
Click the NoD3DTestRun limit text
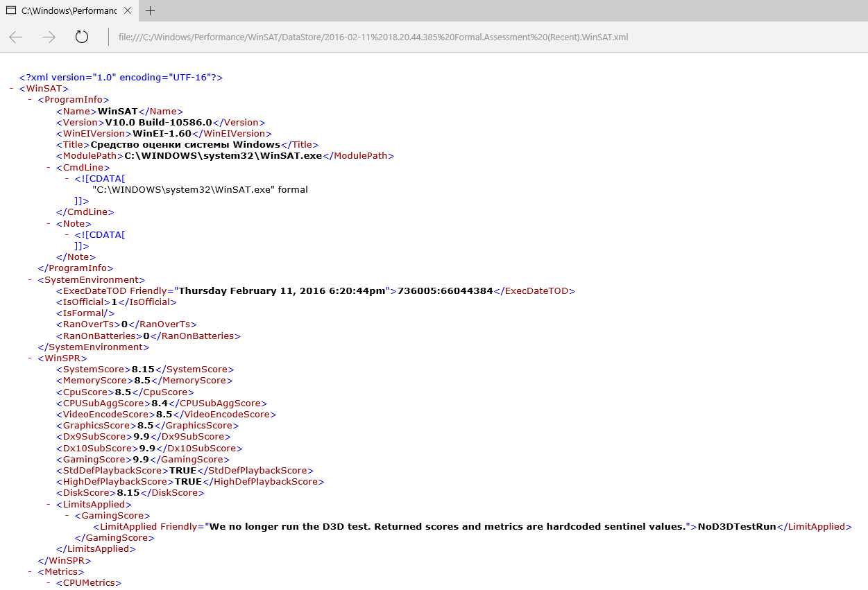(x=737, y=527)
